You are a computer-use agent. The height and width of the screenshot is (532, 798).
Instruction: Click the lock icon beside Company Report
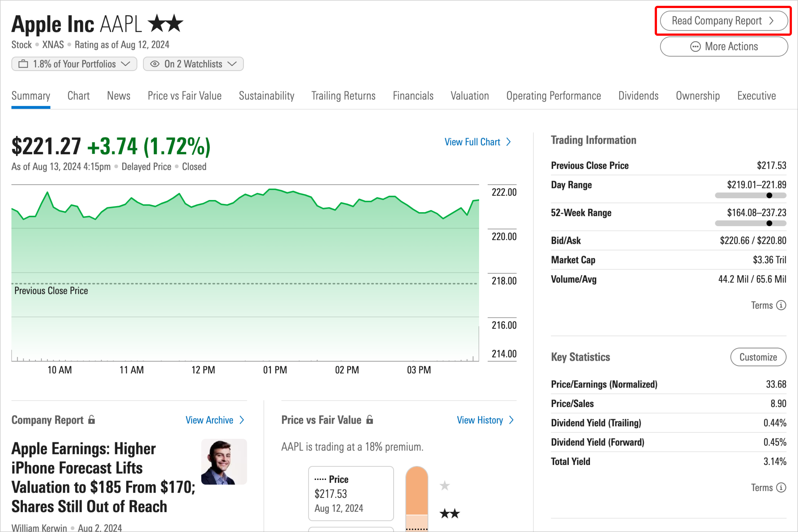[x=92, y=420]
